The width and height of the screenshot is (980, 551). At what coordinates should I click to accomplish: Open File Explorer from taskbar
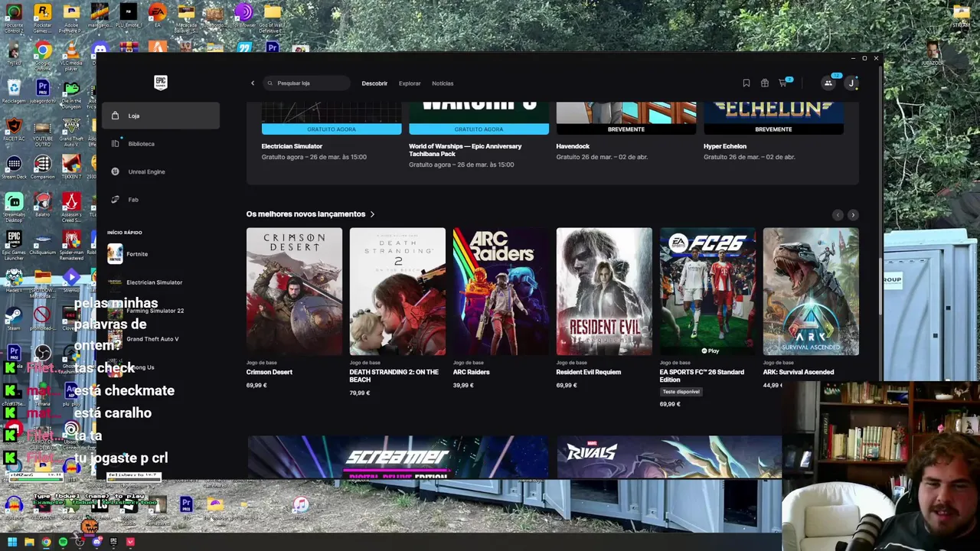[x=29, y=543]
